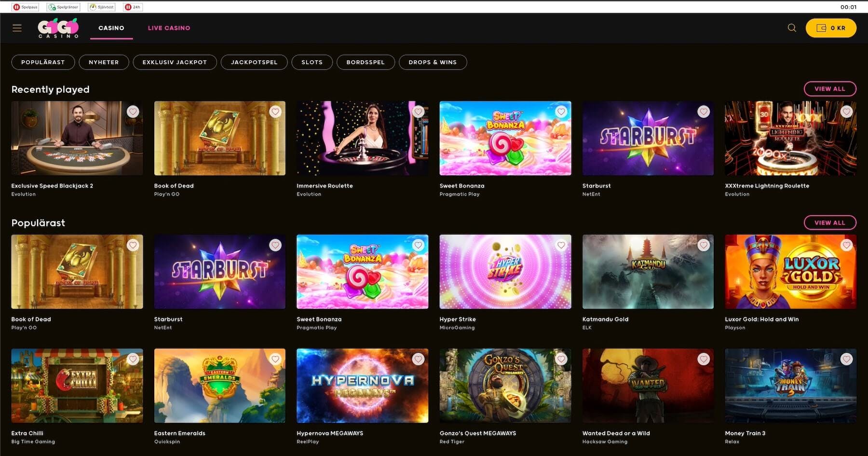Click 'Big Time Gaming' provider text
Viewport: 868px width, 456px height.
tap(33, 442)
